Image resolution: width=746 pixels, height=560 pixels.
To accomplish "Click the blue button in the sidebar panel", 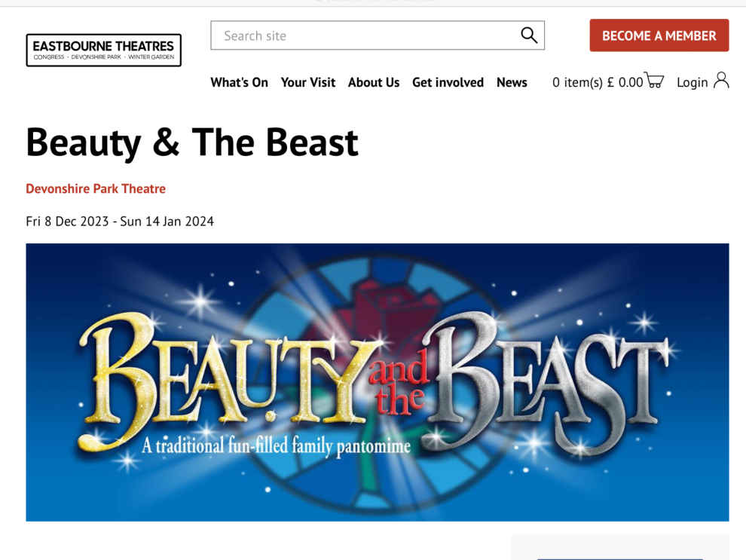I will click(x=619, y=558).
